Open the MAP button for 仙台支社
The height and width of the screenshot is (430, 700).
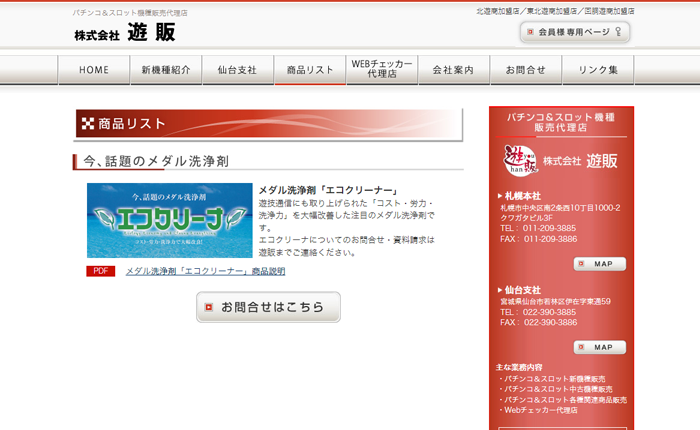pos(600,347)
